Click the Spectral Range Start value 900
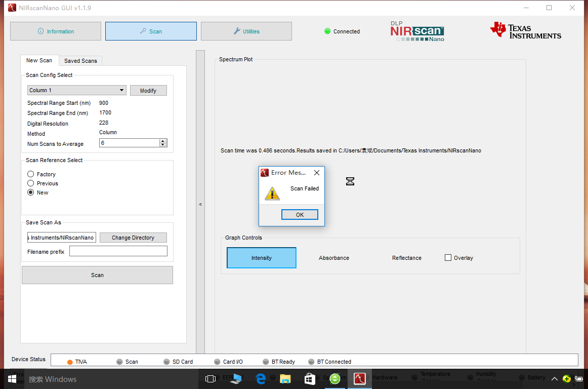This screenshot has height=389, width=588. pos(104,102)
